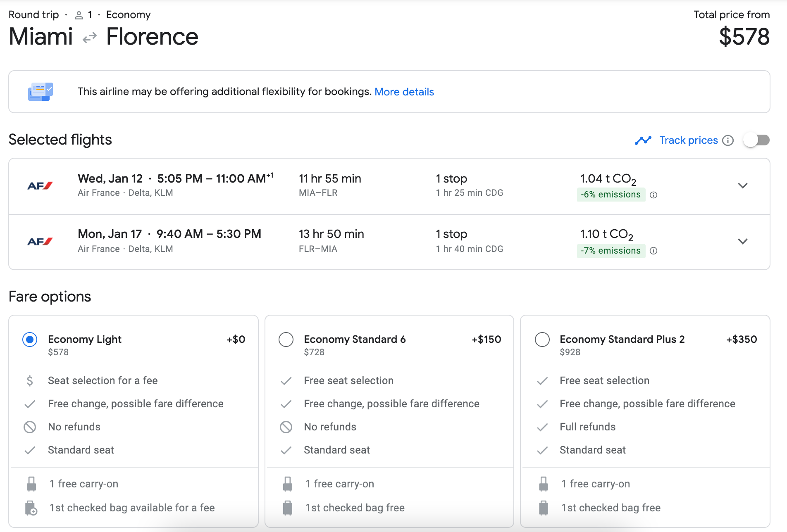
Task: Open More details flexibility link
Action: tap(404, 92)
